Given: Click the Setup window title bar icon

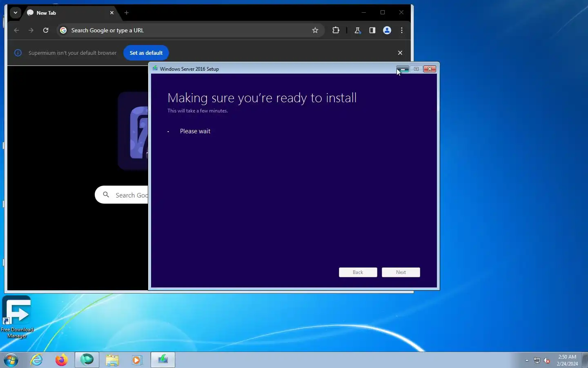Looking at the screenshot, I should 155,68.
